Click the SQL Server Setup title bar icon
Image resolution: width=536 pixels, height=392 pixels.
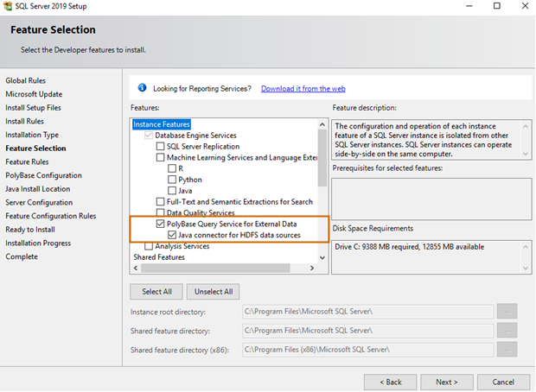point(8,6)
